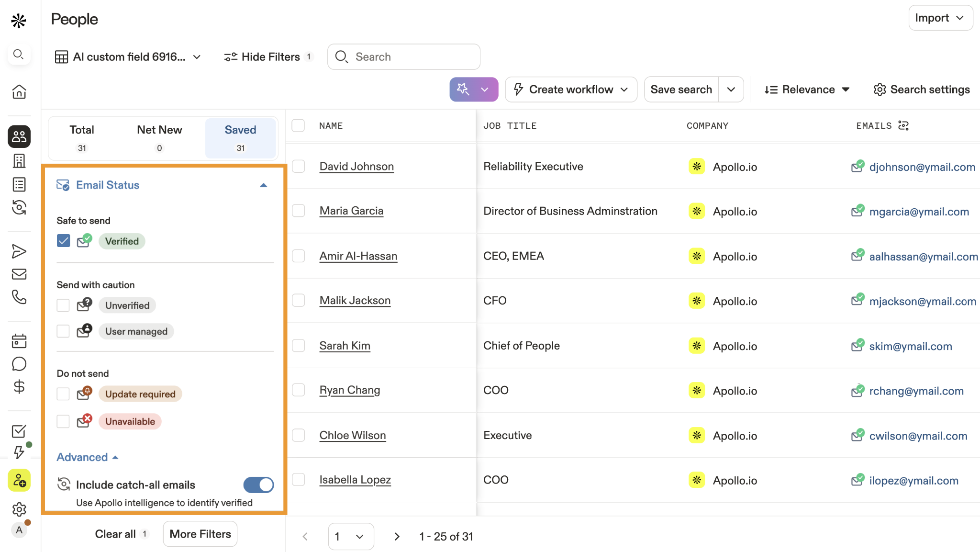Select the David Johnson row checkbox

tap(299, 166)
